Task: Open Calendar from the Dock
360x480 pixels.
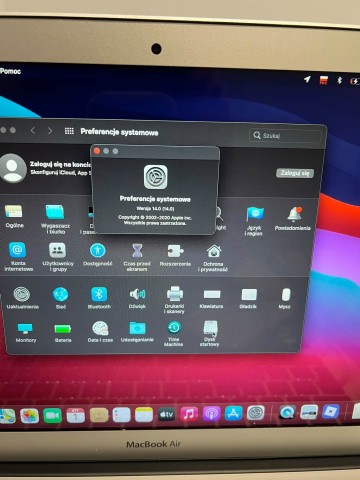Action: pos(76,415)
